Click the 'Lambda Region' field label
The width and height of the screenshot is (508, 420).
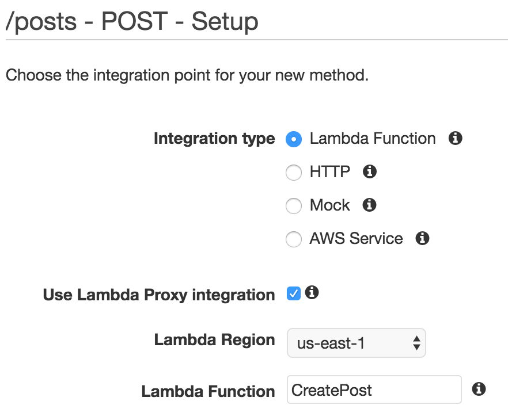point(214,340)
